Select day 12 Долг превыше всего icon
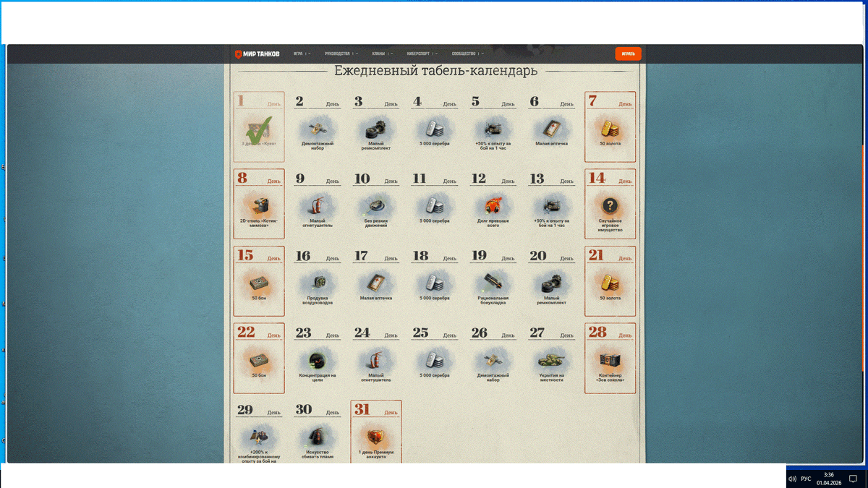The image size is (868, 488). click(x=493, y=205)
